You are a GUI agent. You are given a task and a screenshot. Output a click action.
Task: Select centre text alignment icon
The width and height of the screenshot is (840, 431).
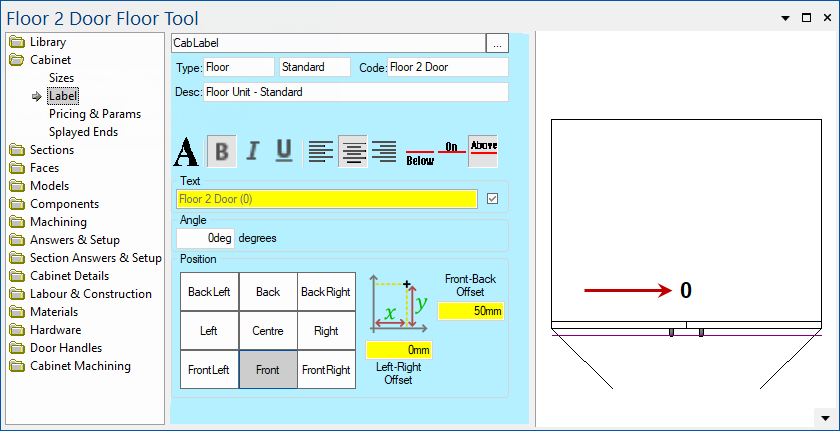352,152
